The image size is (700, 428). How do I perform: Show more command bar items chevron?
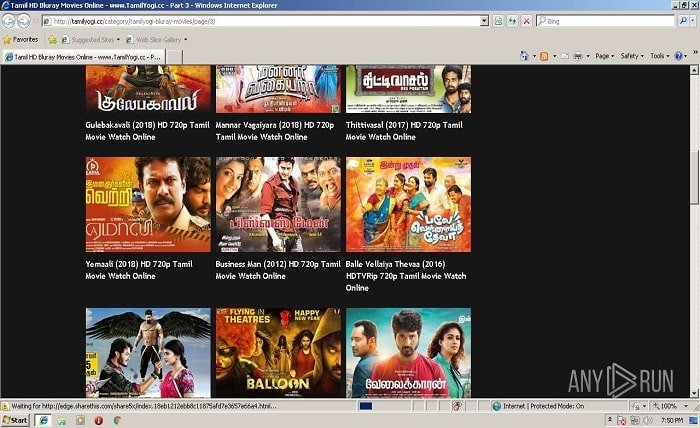(695, 53)
